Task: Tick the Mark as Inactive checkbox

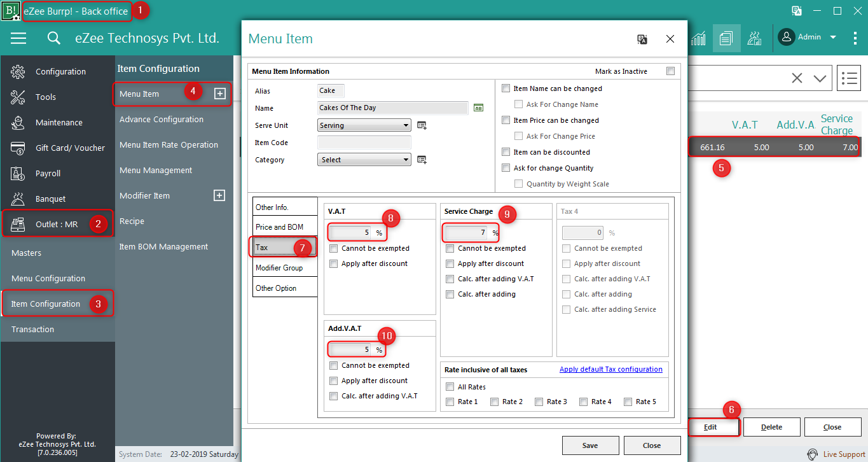Action: click(670, 71)
